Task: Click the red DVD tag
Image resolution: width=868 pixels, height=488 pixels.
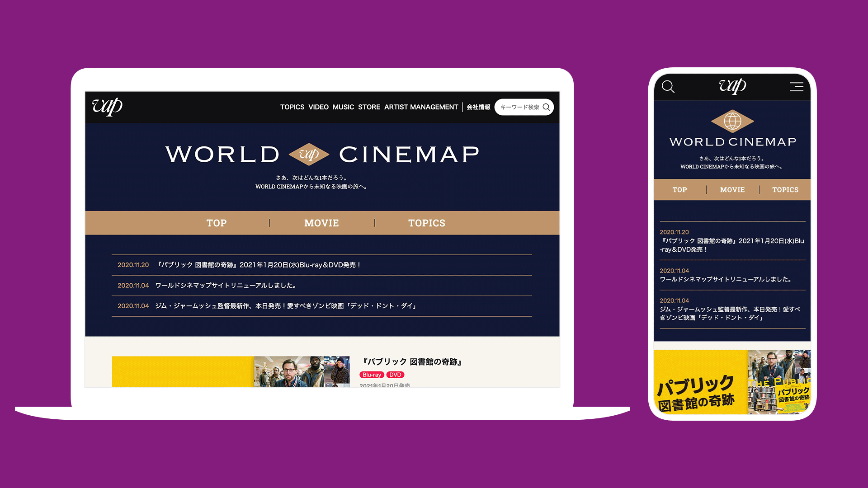Action: point(395,375)
